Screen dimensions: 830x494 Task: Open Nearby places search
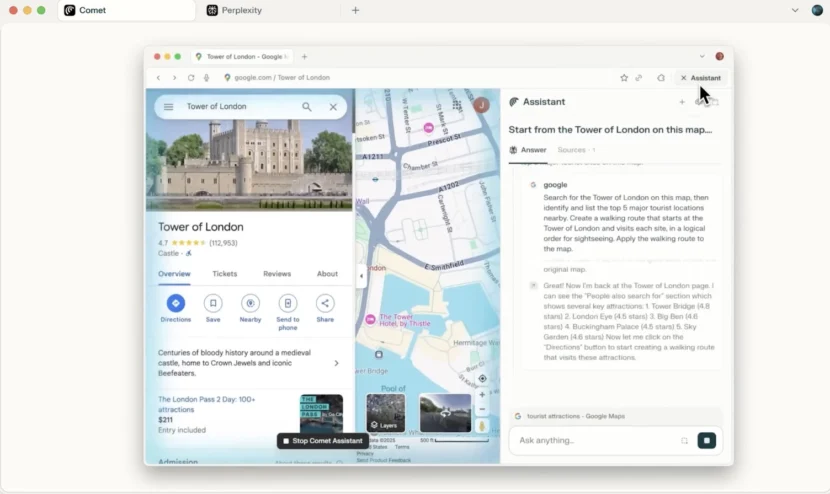click(x=250, y=303)
